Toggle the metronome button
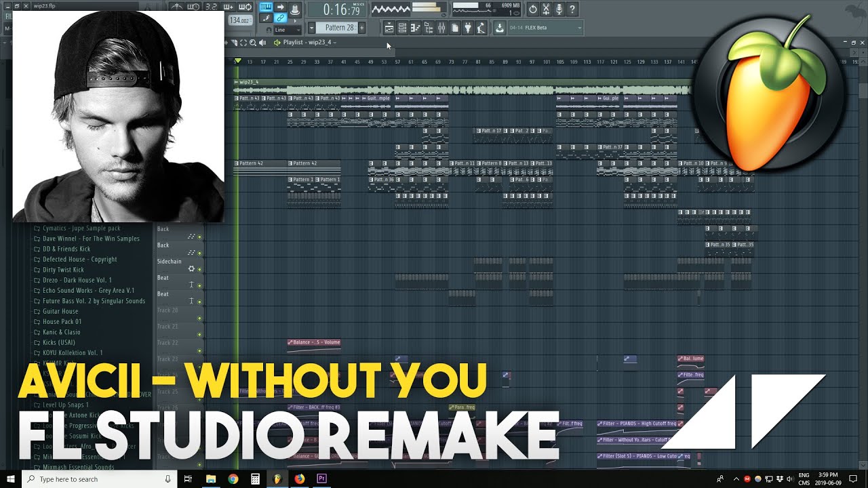Image resolution: width=868 pixels, height=488 pixels. [177, 7]
